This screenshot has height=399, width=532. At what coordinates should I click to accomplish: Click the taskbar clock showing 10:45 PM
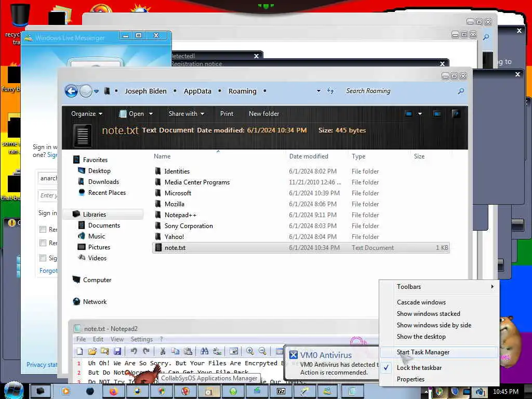pos(506,392)
